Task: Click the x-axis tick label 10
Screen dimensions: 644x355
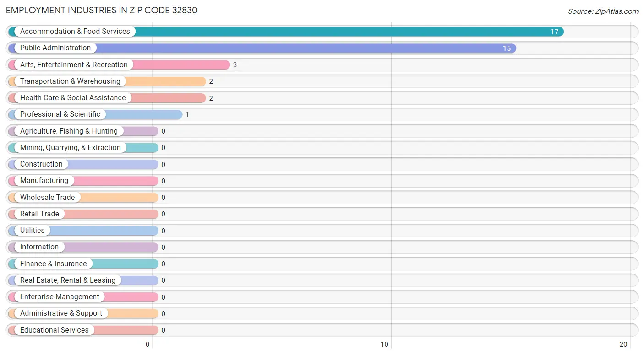Action: 385,344
